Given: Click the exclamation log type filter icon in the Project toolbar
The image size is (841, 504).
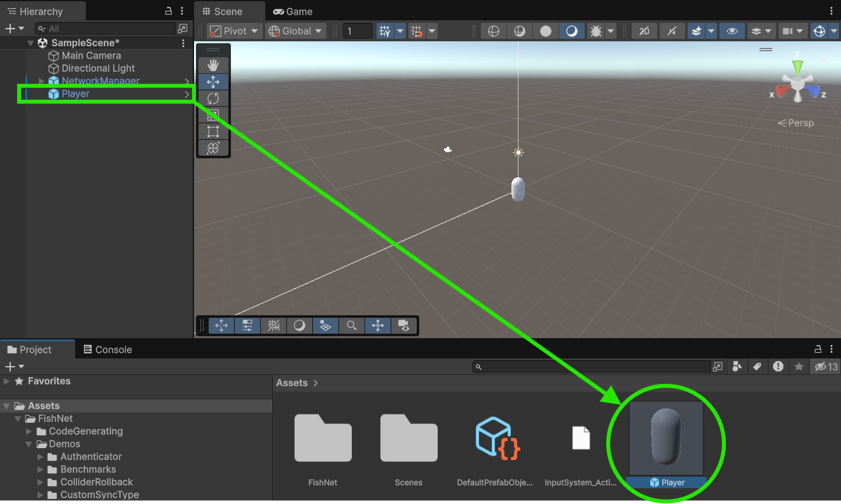Looking at the screenshot, I should coord(778,367).
